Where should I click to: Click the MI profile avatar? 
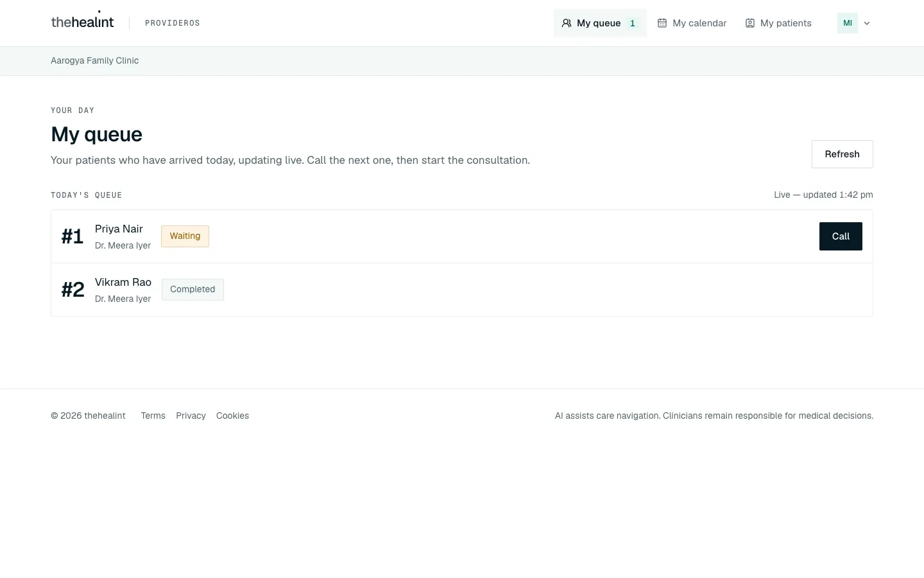pyautogui.click(x=847, y=23)
